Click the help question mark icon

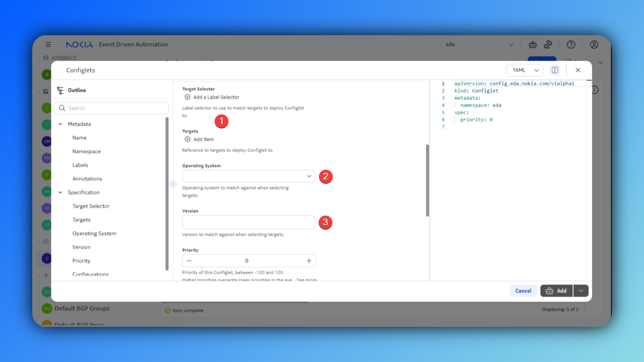click(571, 45)
